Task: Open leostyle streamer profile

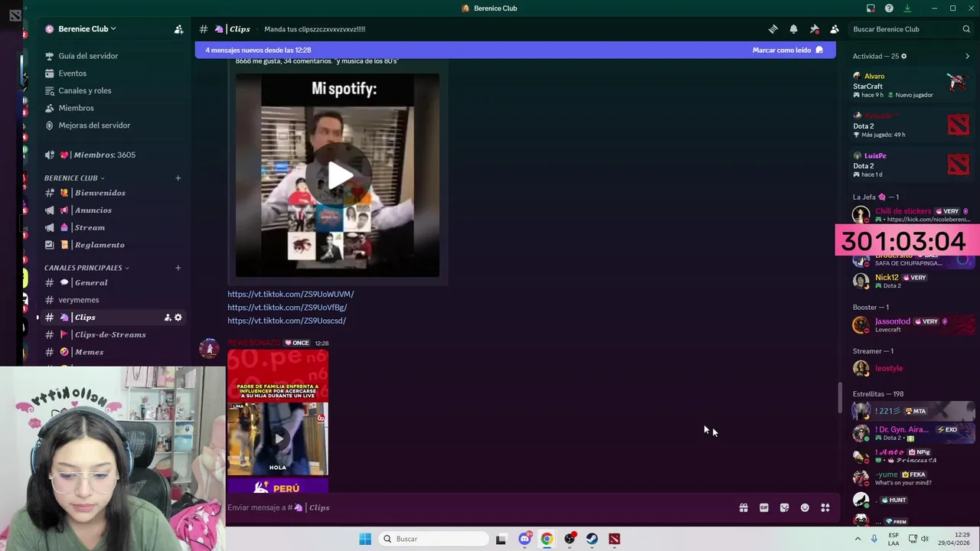Action: [911, 368]
